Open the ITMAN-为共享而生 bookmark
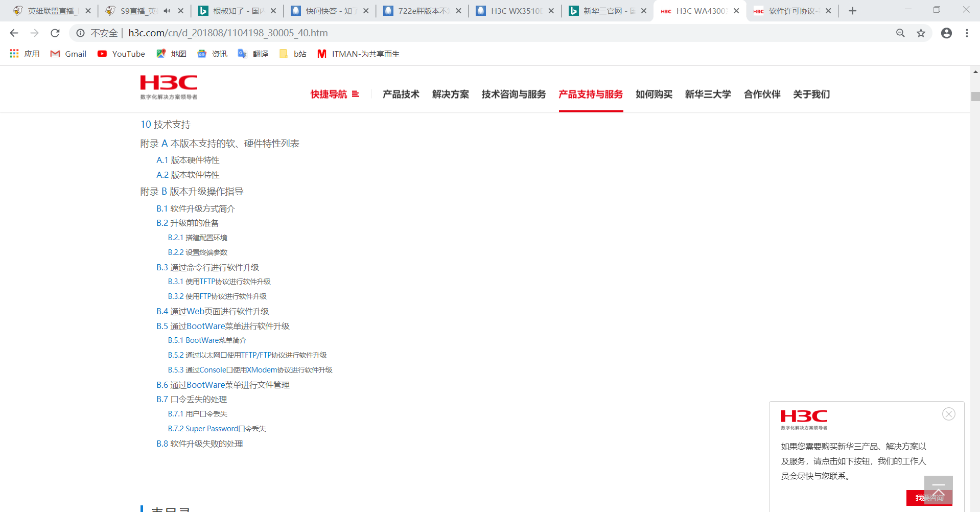This screenshot has height=512, width=980. click(358, 54)
